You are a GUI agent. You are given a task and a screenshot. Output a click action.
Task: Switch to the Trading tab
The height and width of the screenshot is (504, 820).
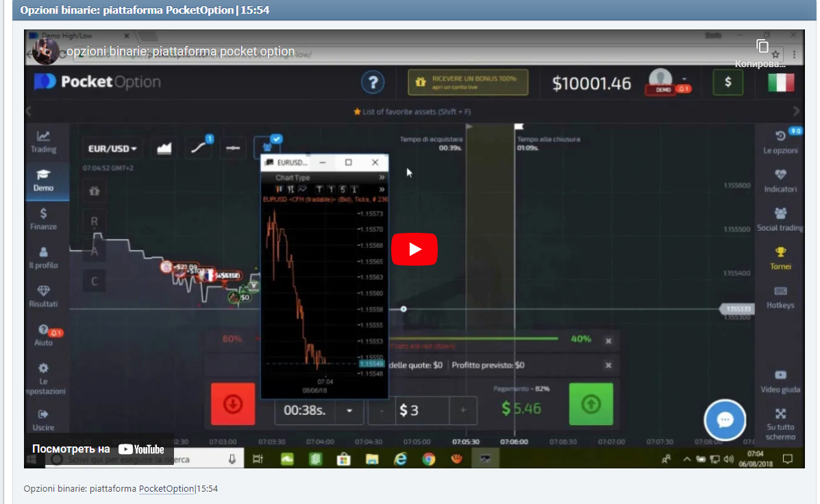coord(43,141)
